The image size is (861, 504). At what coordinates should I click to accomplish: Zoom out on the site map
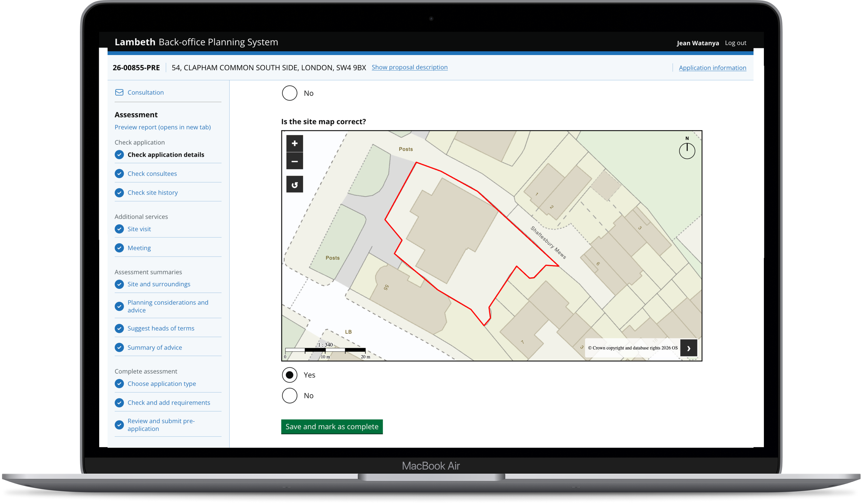[294, 161]
